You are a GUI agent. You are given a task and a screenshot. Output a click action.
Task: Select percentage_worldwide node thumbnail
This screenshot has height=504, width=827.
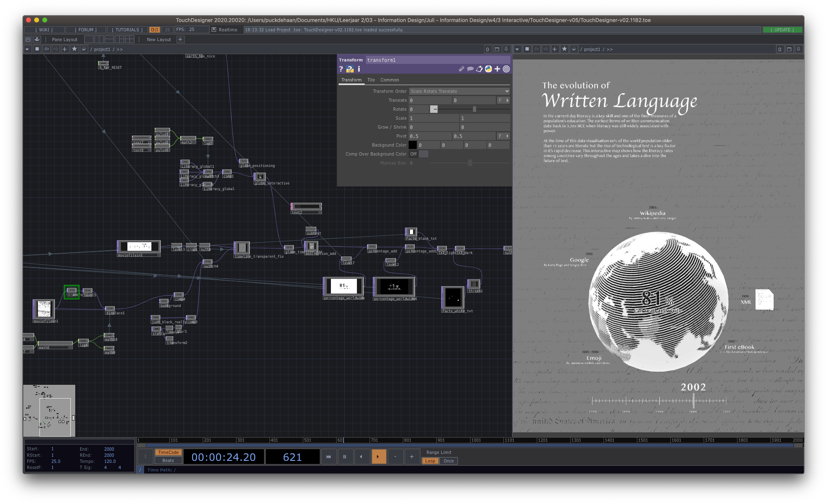343,286
